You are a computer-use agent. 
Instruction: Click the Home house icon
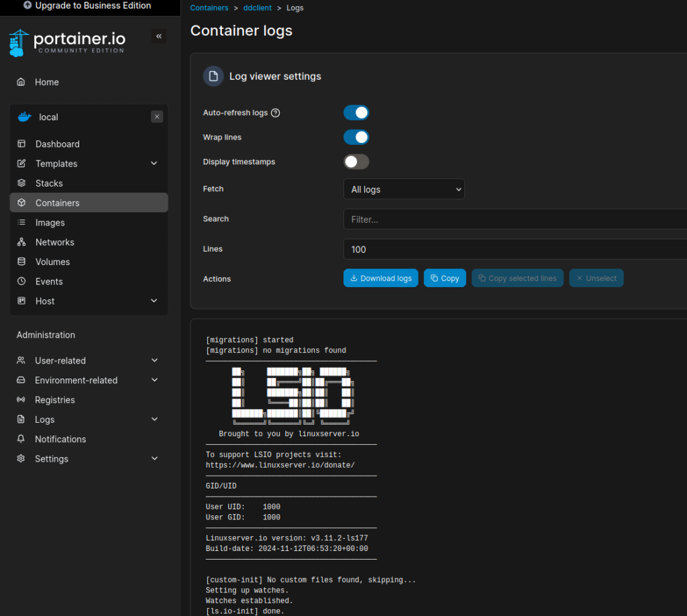[21, 82]
